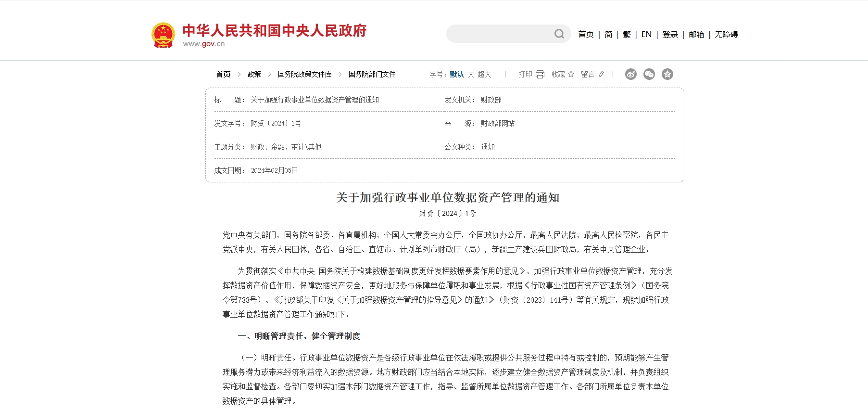Click 登录 in the top navigation
This screenshot has height=410, width=868.
[x=670, y=34]
